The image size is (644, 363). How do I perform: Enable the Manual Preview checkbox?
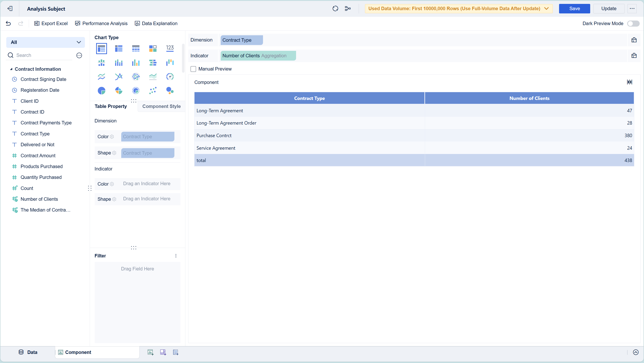click(193, 69)
